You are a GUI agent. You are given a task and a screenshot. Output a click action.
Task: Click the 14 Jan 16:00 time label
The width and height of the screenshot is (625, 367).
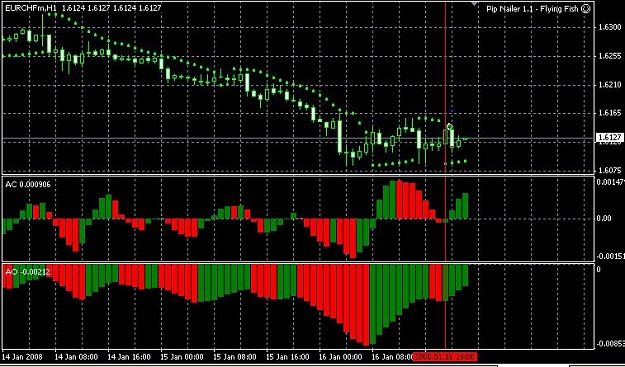(129, 357)
